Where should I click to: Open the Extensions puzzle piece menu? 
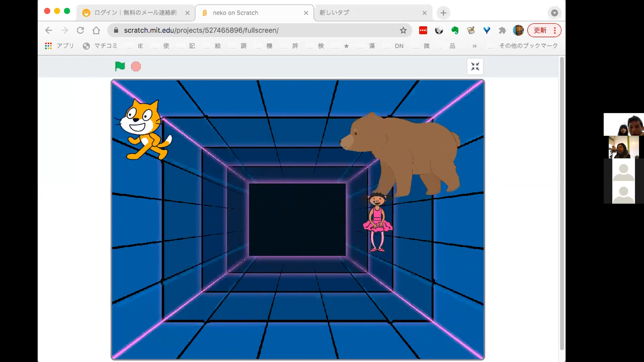coord(502,30)
